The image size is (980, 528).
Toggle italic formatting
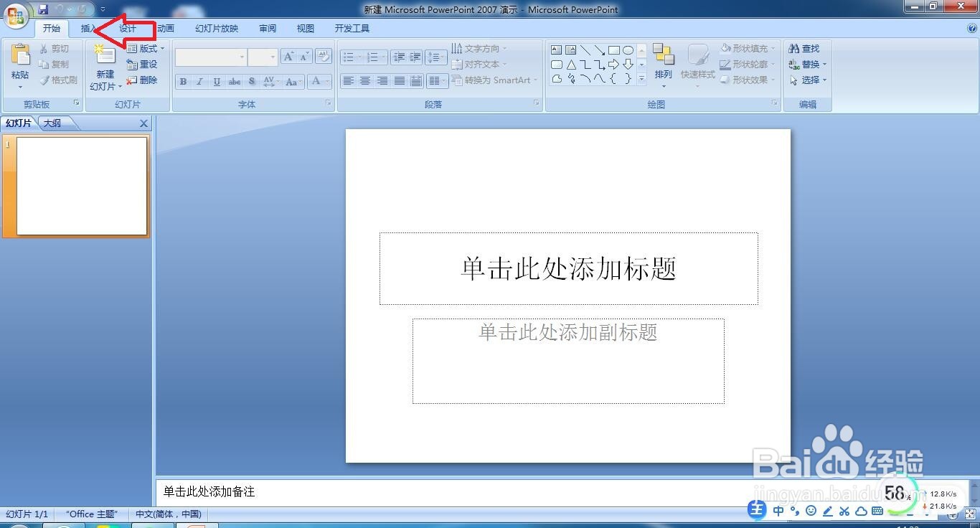tap(200, 82)
